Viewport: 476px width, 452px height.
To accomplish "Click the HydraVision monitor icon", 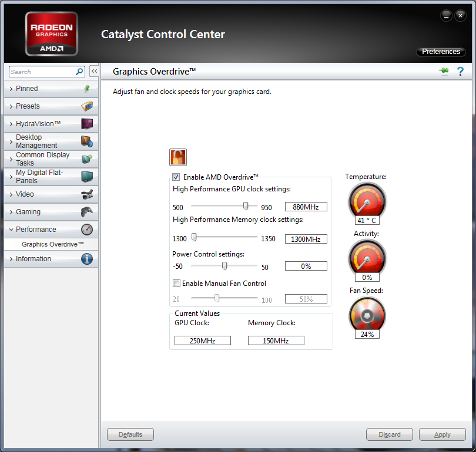I will (x=87, y=124).
